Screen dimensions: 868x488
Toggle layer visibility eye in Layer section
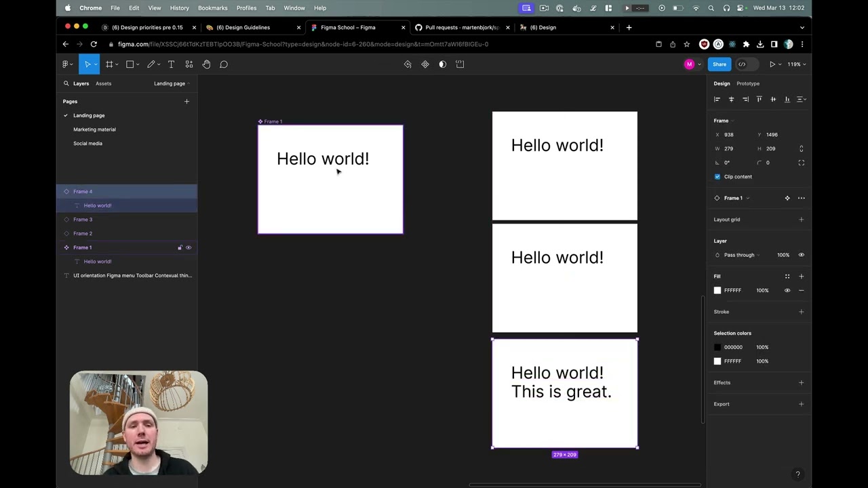802,255
